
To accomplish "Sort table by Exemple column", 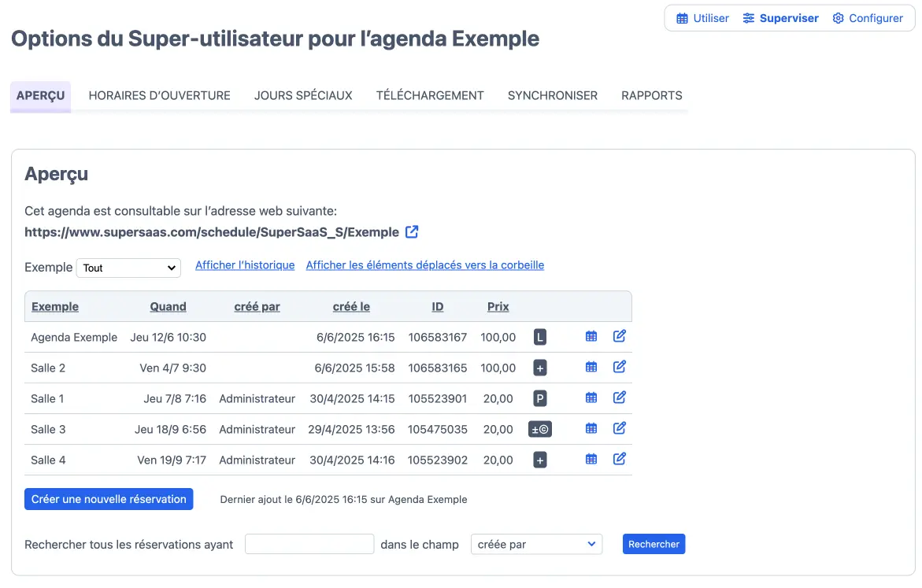I will 54,306.
